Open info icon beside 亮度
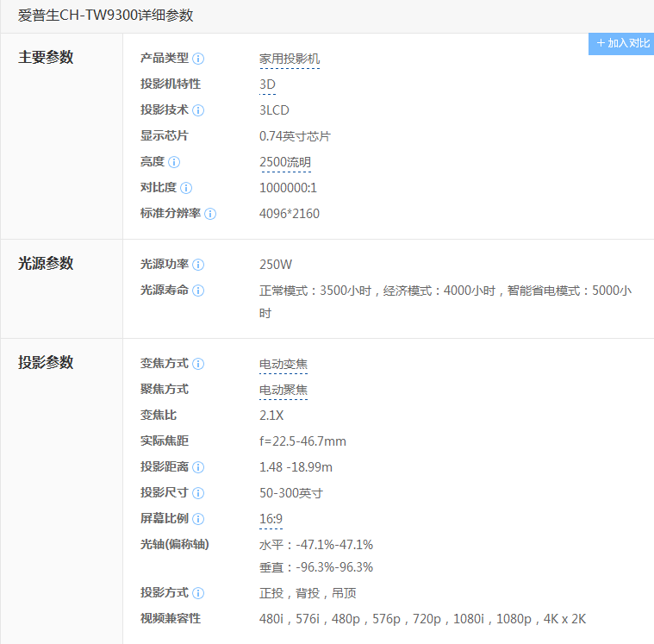 174,162
